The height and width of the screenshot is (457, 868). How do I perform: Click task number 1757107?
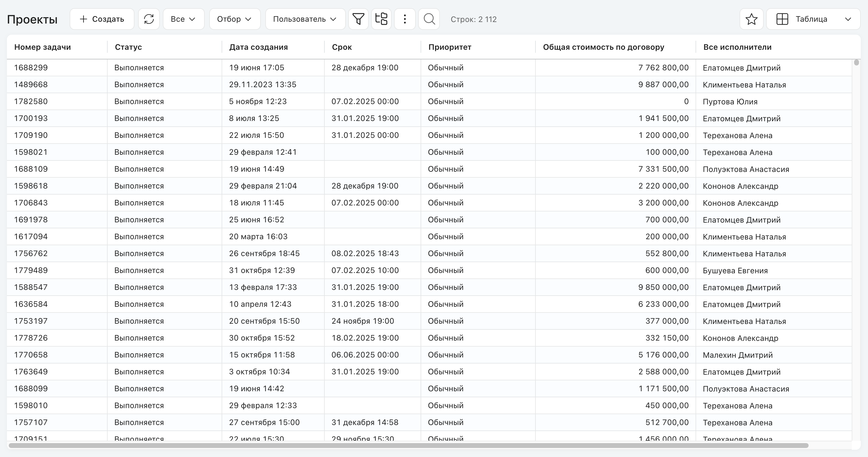[31, 422]
